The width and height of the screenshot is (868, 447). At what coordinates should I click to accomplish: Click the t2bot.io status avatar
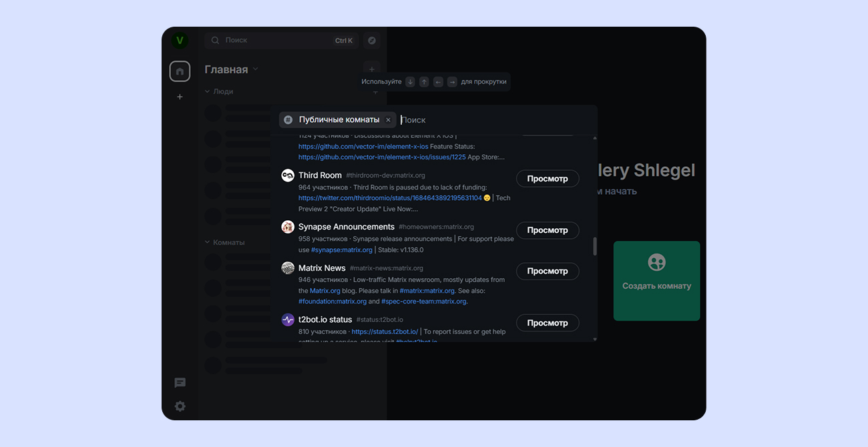click(288, 320)
